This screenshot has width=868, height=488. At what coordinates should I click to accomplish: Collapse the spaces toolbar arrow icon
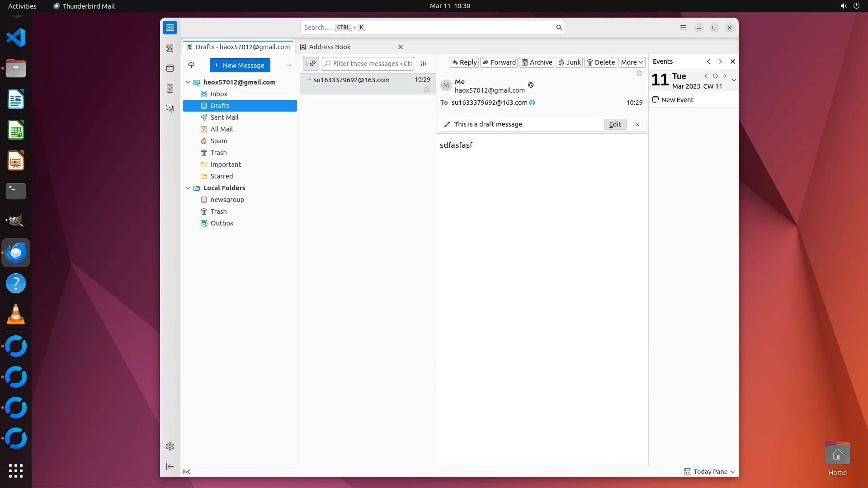tap(170, 466)
